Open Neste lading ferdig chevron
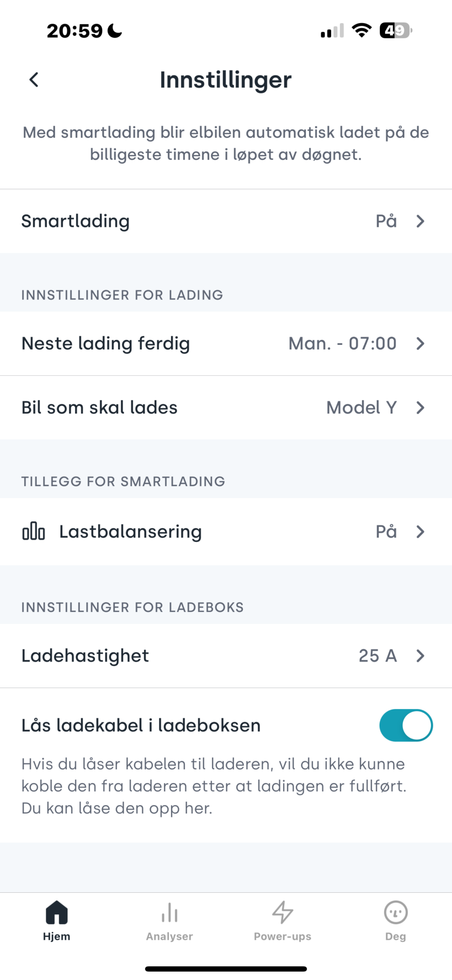The image size is (452, 980). [x=420, y=343]
